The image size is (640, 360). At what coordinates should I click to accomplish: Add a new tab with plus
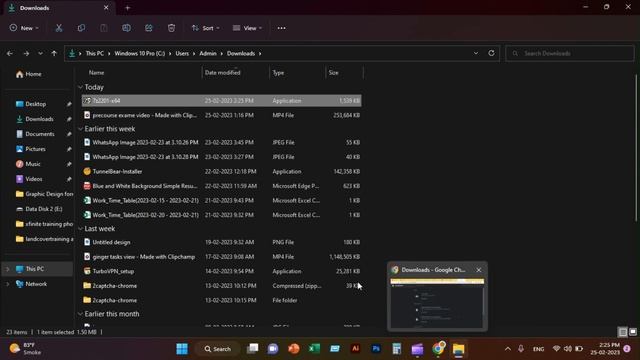[x=127, y=8]
